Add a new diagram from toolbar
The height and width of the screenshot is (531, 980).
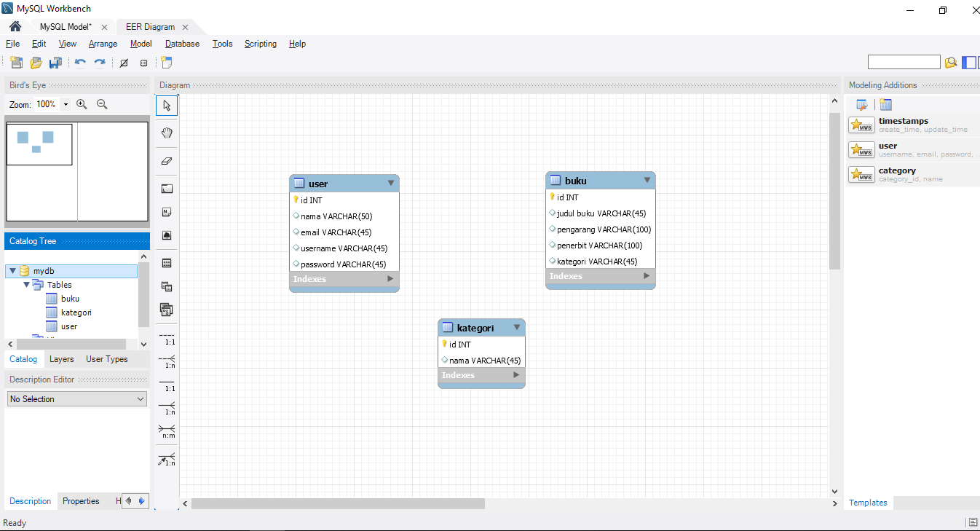tap(167, 63)
